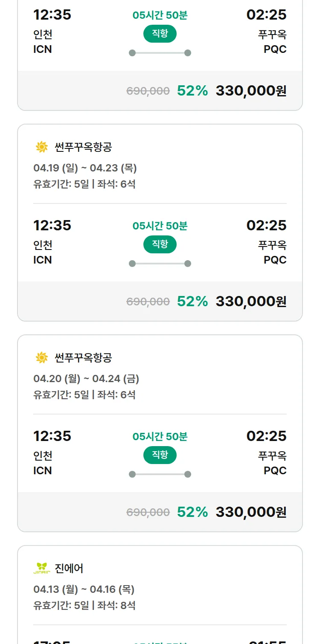The width and height of the screenshot is (320, 644).
Task: Choose the 330,000원 fare in the topmost card
Action: pyautogui.click(x=251, y=90)
